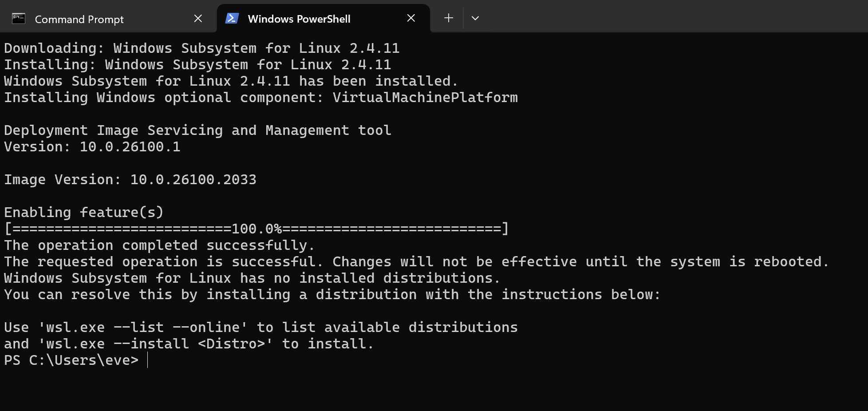Click the 'Installing: Windows Subsystem for Linux 2.4.11' line

pos(197,64)
